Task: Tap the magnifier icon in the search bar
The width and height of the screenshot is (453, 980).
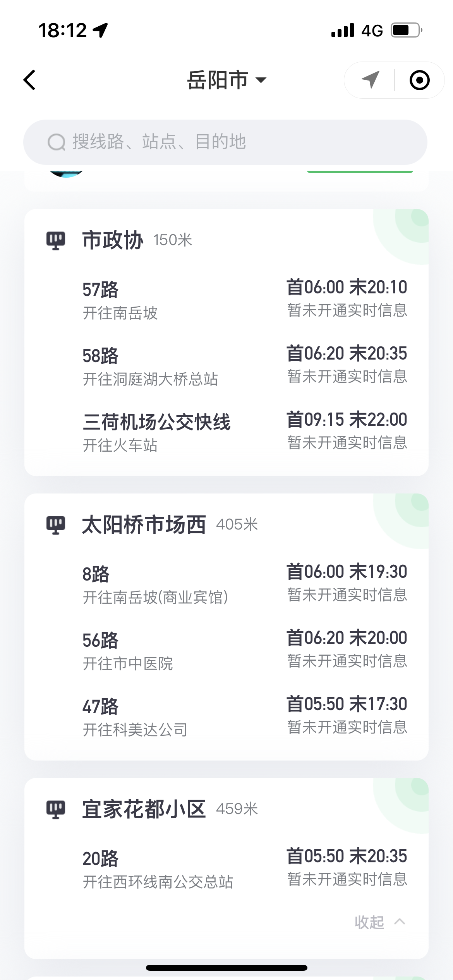Action: click(57, 142)
